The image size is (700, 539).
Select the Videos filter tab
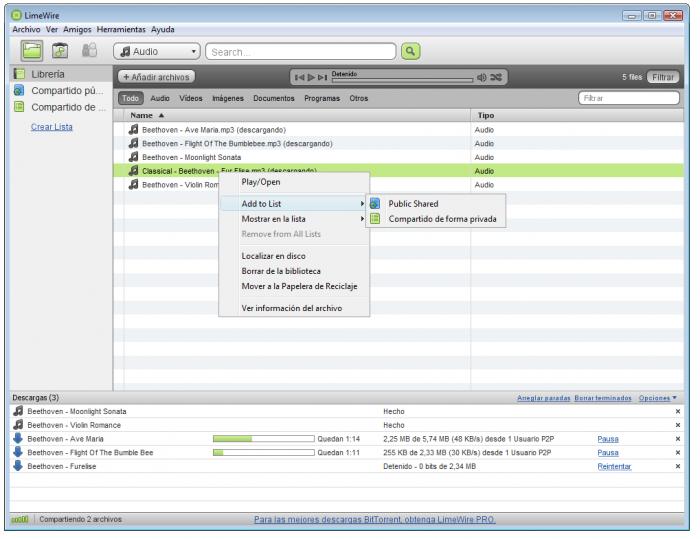tap(191, 98)
